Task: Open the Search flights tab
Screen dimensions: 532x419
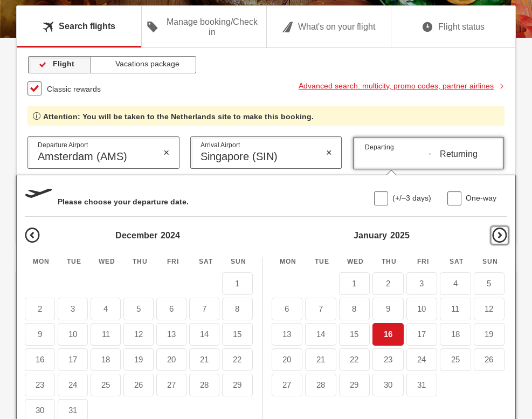Action: click(79, 26)
